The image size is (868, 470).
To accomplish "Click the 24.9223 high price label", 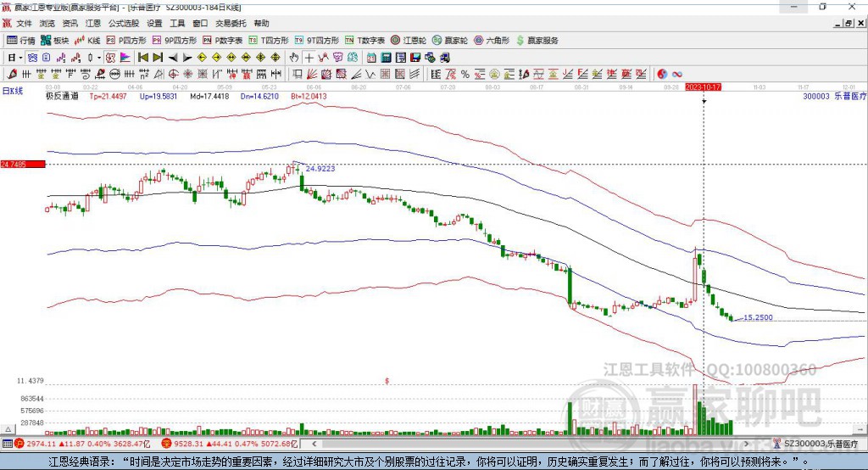I will (x=320, y=169).
